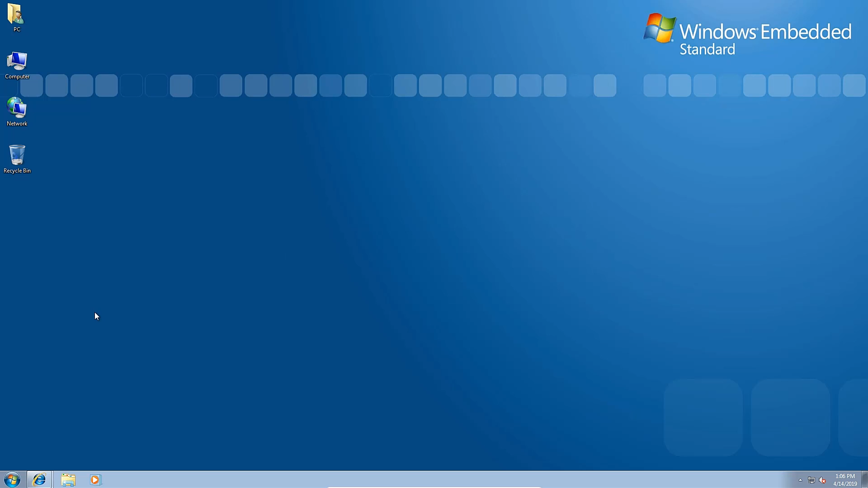Toggle the network connection status icon
The height and width of the screenshot is (488, 868).
point(811,480)
